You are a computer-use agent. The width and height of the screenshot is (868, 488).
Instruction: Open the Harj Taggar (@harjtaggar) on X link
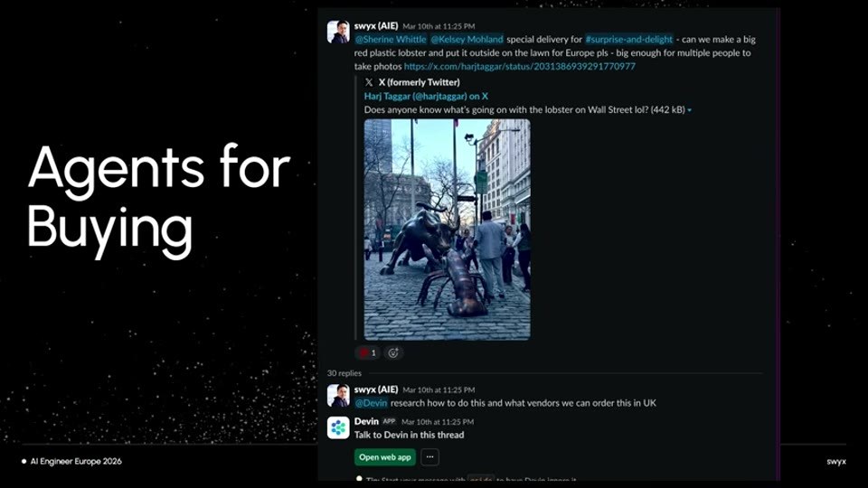426,97
